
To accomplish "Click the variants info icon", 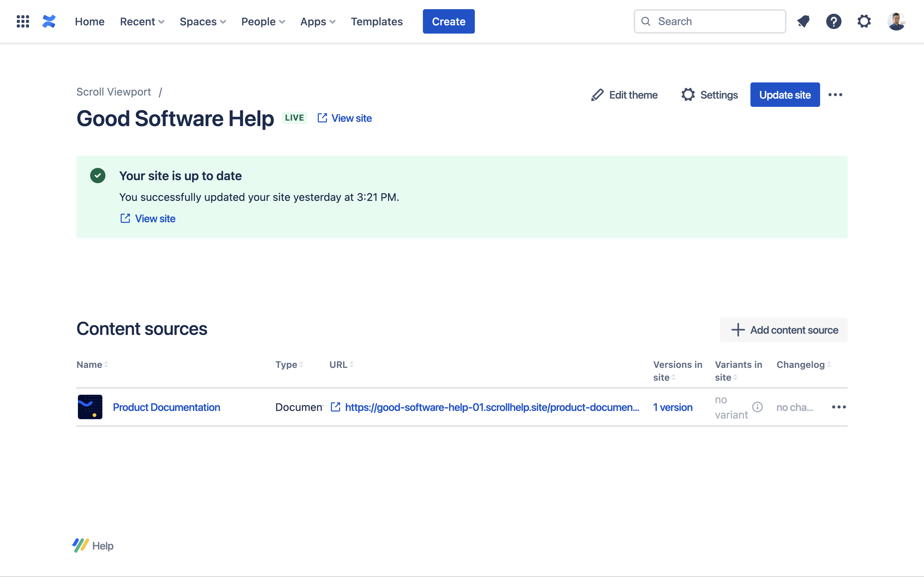I will [x=757, y=407].
